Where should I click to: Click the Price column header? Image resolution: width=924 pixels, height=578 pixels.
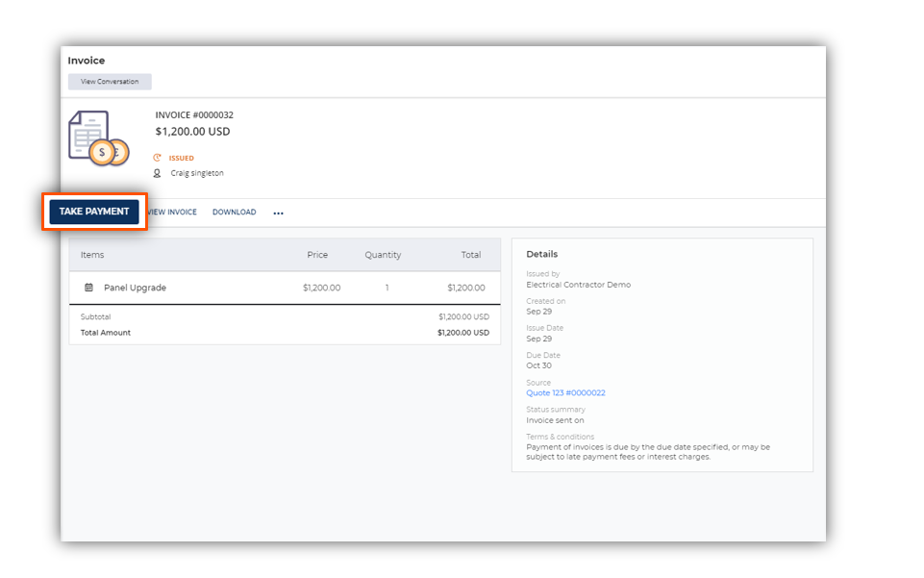tap(317, 255)
